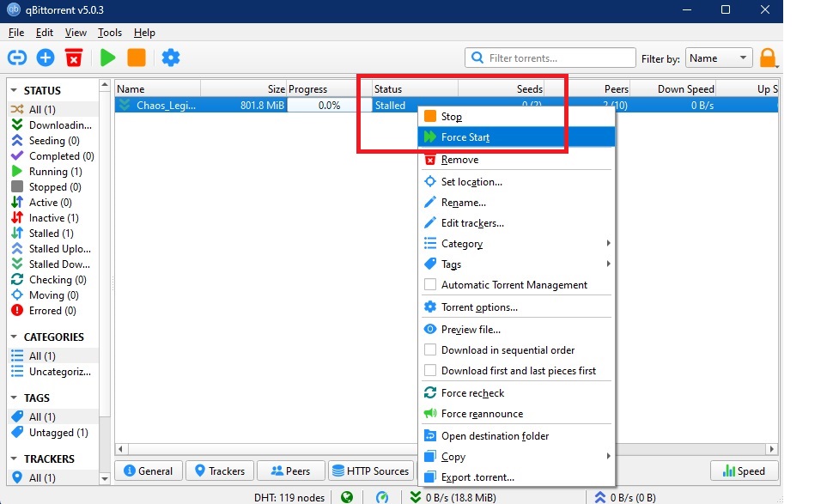Click the blue plus Add torrent file icon
833x504 pixels.
[x=46, y=58]
